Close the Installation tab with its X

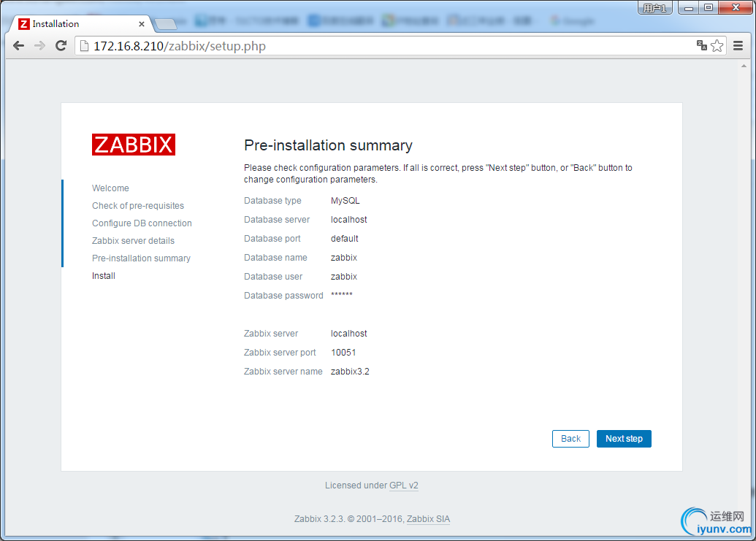141,23
